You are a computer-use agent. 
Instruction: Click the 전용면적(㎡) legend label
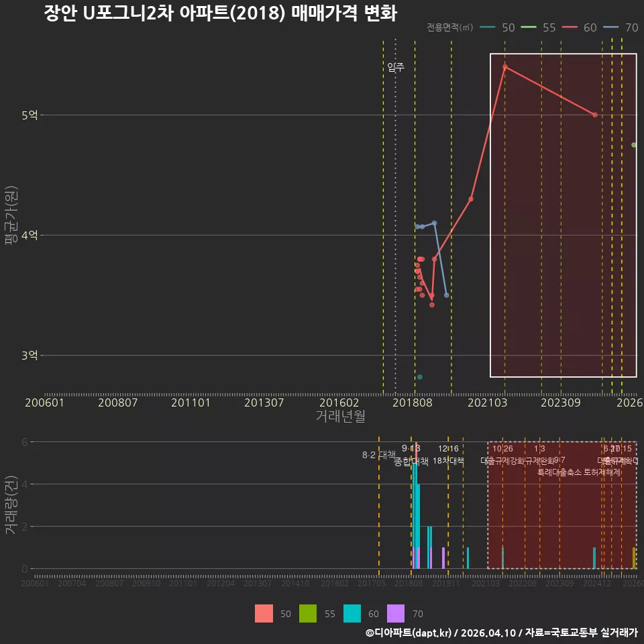[449, 27]
